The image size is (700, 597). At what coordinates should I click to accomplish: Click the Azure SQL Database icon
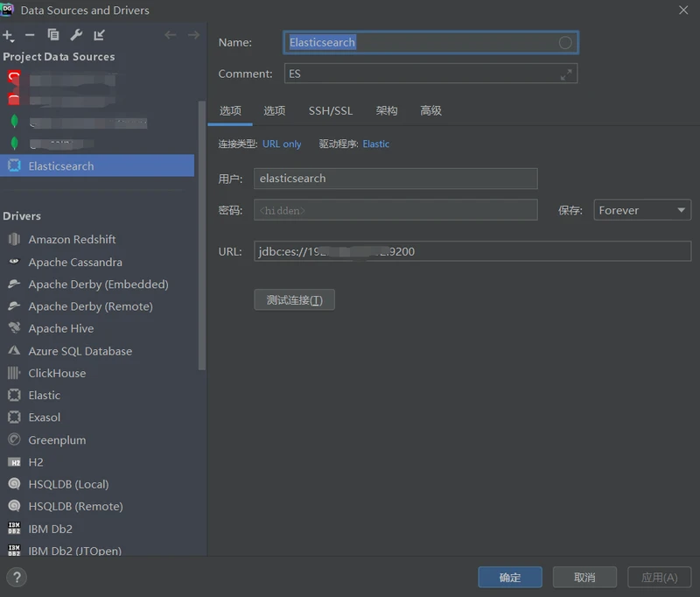14,350
